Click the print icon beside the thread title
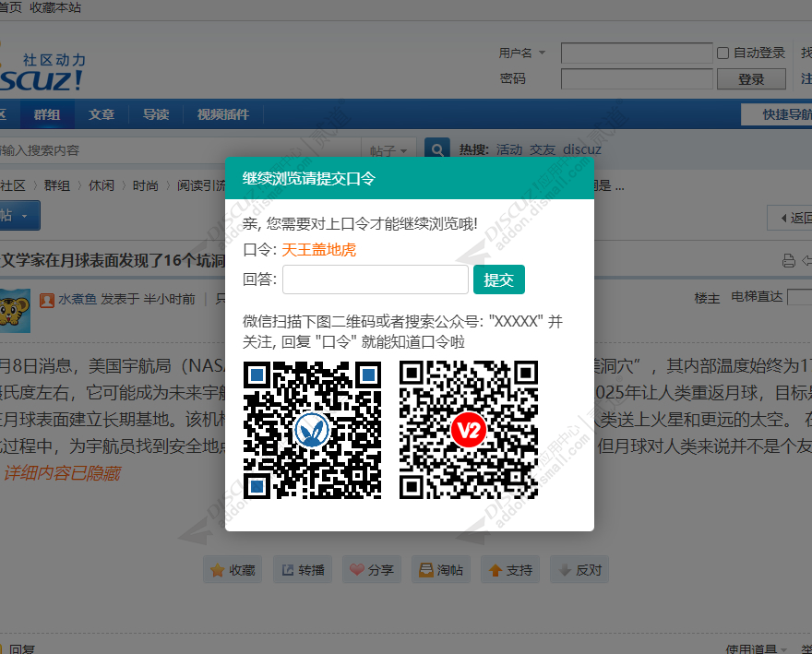 click(x=788, y=260)
